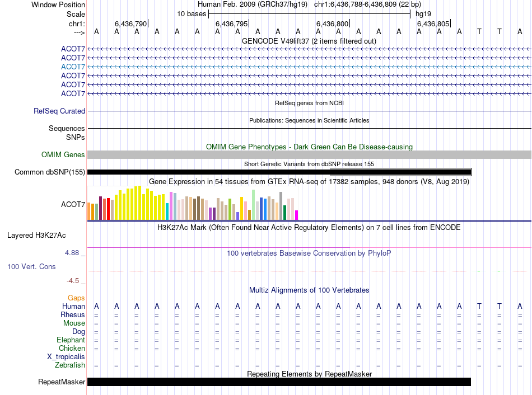Viewport: 532px width, 395px height.
Task: Click the Elephant species label
Action: 71,340
